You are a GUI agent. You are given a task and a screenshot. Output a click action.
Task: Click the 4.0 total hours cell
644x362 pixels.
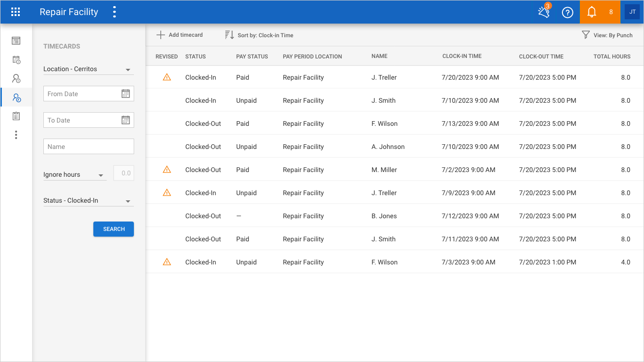pyautogui.click(x=626, y=262)
